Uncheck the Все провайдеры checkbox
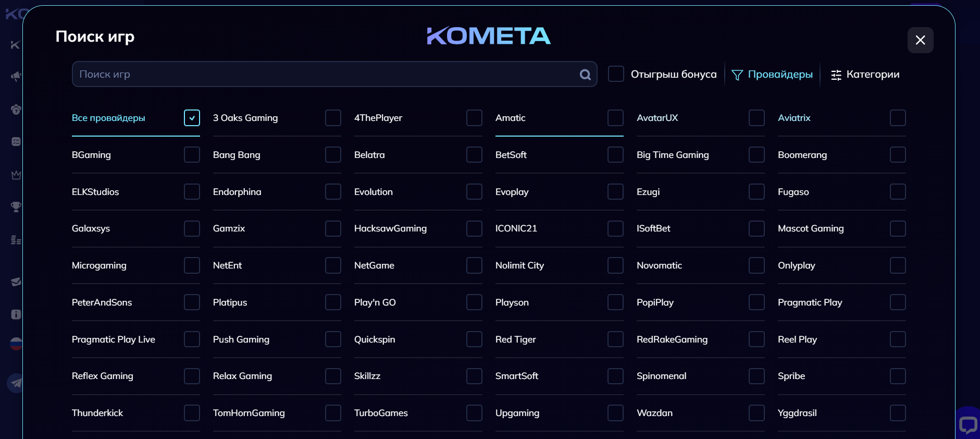 tap(192, 118)
